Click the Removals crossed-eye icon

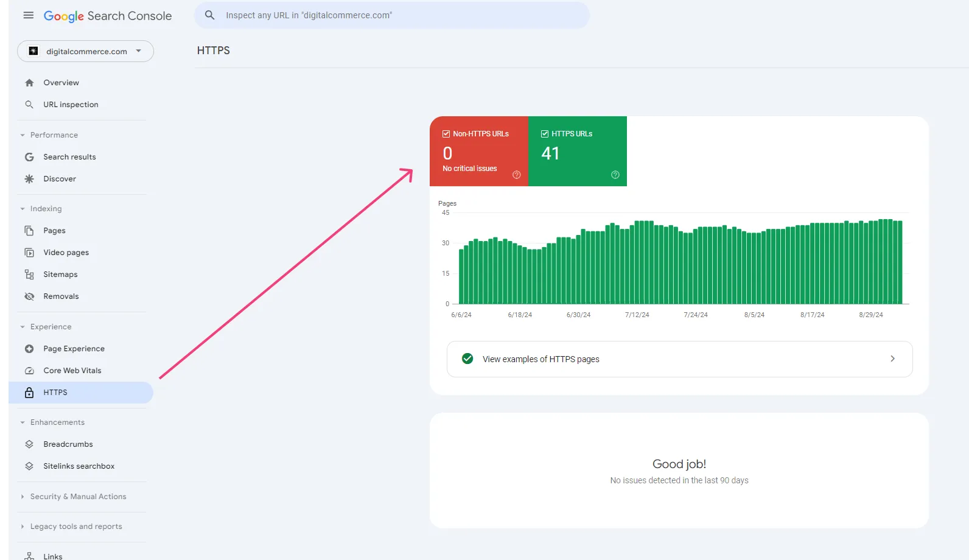[29, 296]
